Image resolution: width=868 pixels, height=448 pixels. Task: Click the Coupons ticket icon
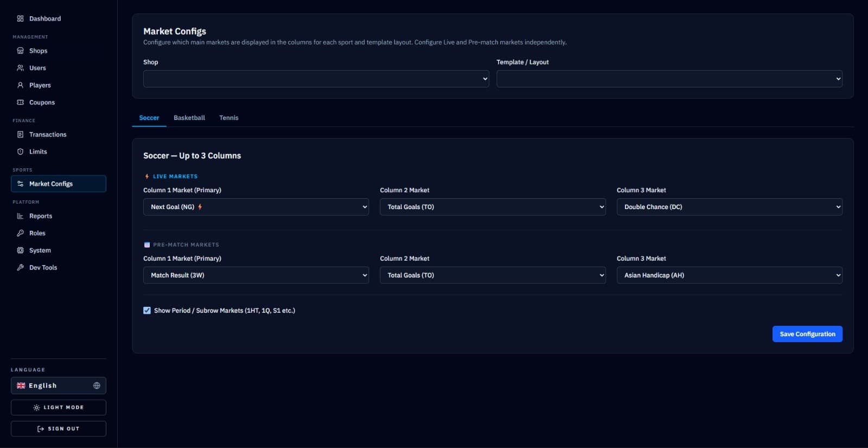[20, 102]
